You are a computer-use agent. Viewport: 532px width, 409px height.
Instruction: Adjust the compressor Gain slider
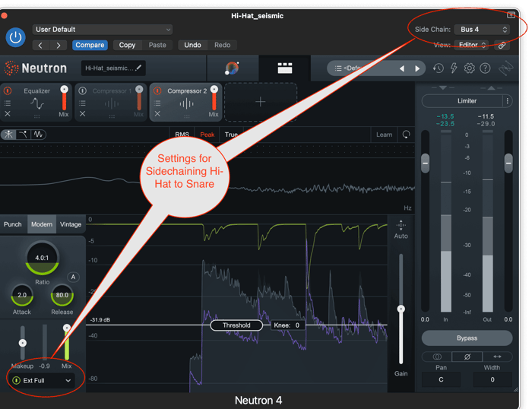(x=401, y=309)
